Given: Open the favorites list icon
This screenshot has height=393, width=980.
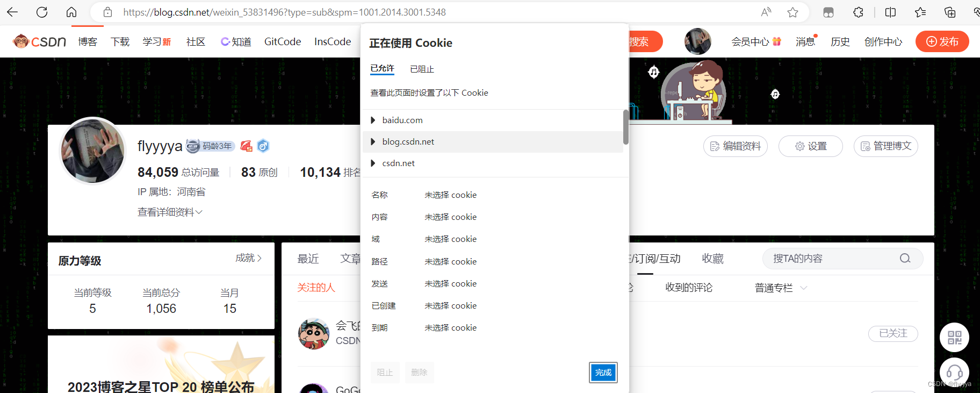Looking at the screenshot, I should tap(920, 12).
